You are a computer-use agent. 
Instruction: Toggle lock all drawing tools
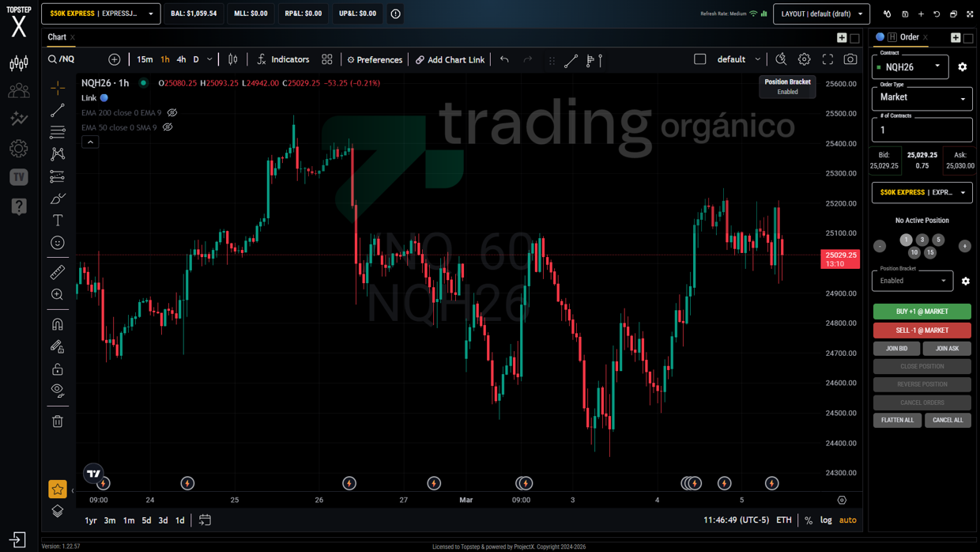point(58,369)
